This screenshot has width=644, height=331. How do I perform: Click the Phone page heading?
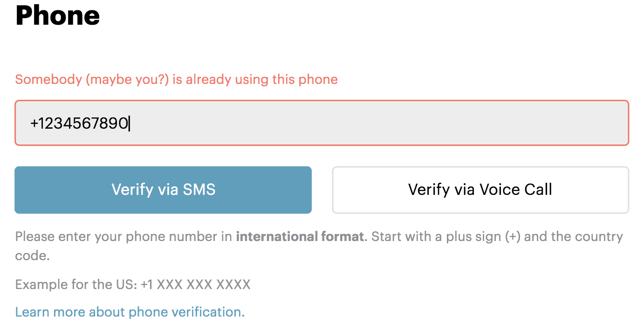pos(57,16)
